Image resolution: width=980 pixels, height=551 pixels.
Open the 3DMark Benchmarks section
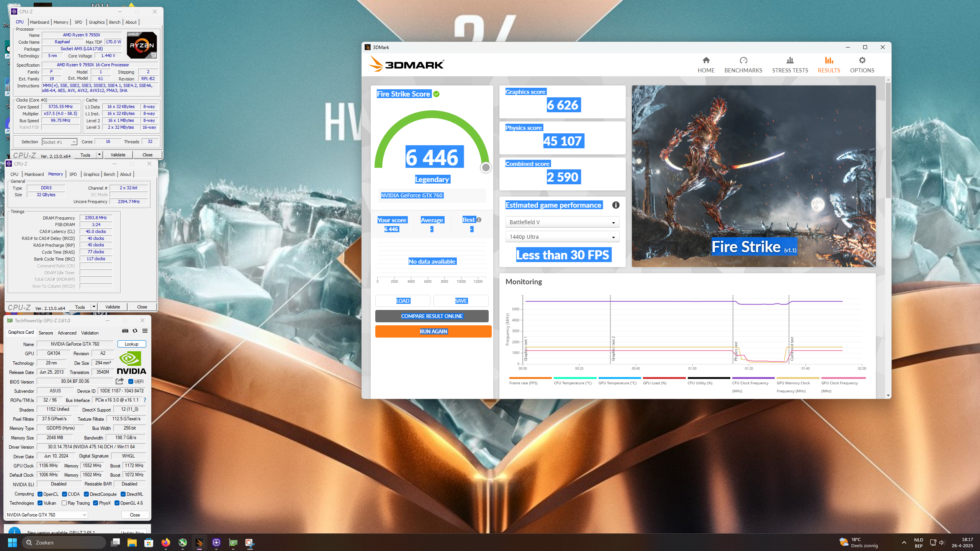[x=743, y=65]
